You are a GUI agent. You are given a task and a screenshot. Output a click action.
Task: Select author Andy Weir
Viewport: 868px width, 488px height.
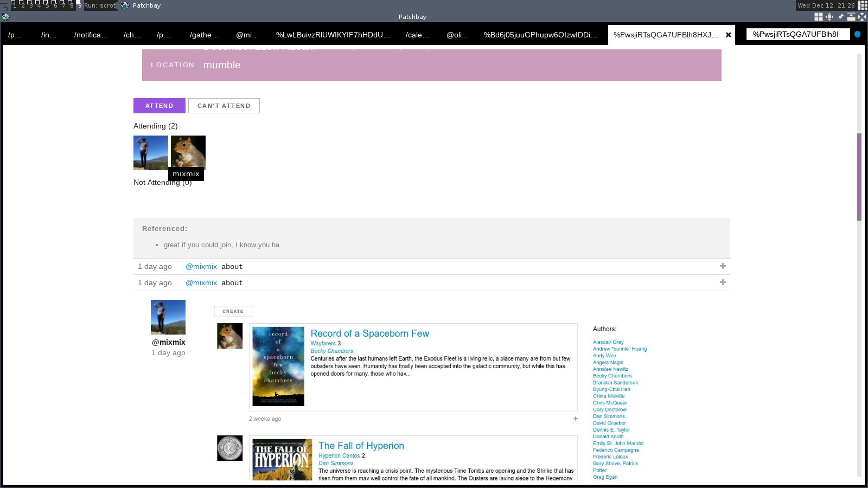[605, 356]
